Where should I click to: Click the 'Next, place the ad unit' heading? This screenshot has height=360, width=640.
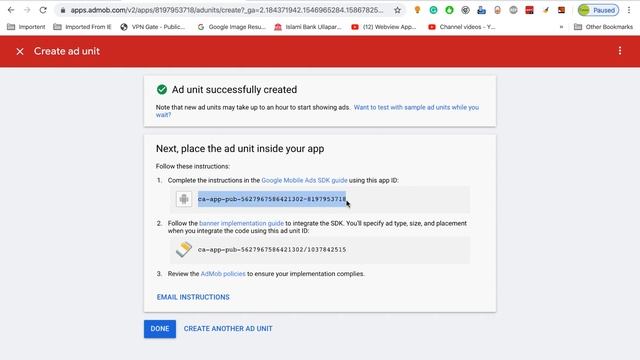click(240, 149)
